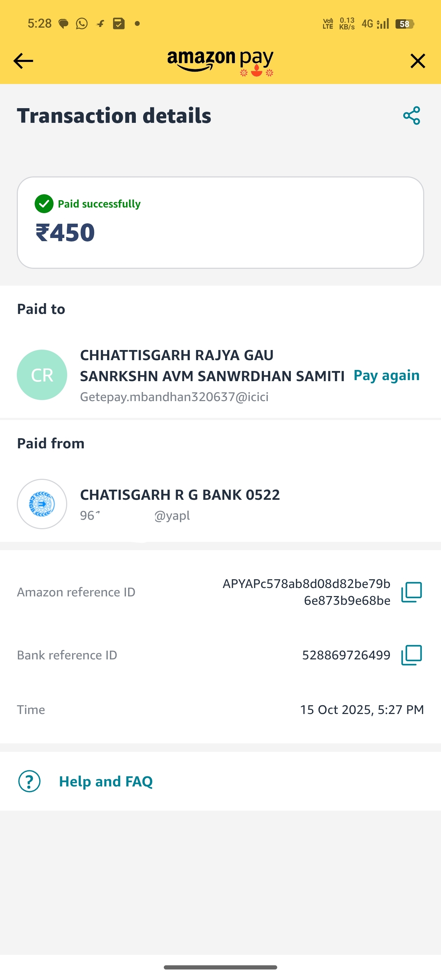The width and height of the screenshot is (441, 980).
Task: Tap the Help question mark icon
Action: pyautogui.click(x=29, y=782)
